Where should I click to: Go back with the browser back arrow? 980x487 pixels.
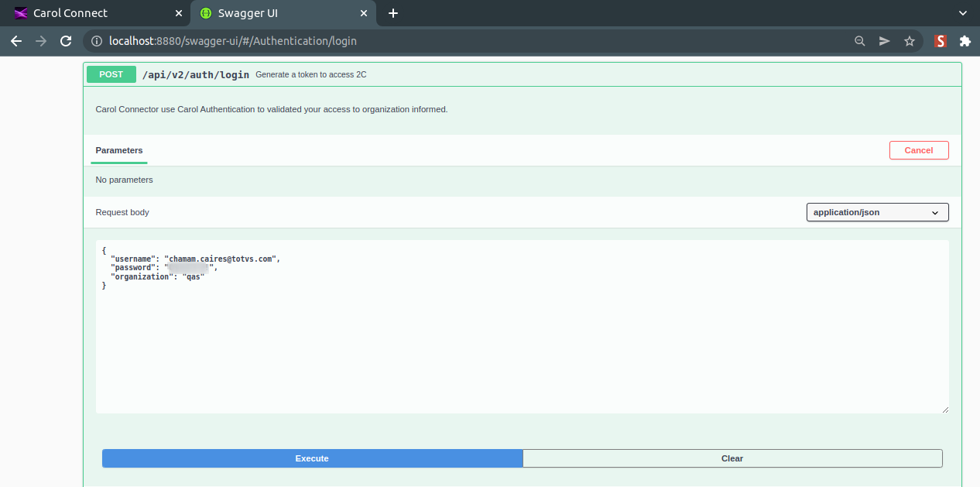[x=16, y=41]
